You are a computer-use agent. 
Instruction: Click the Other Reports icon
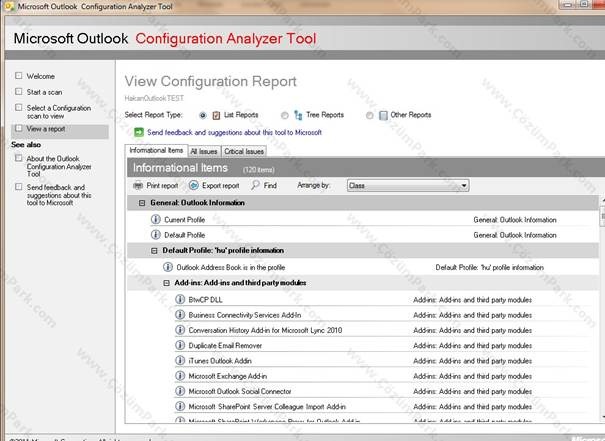(383, 115)
